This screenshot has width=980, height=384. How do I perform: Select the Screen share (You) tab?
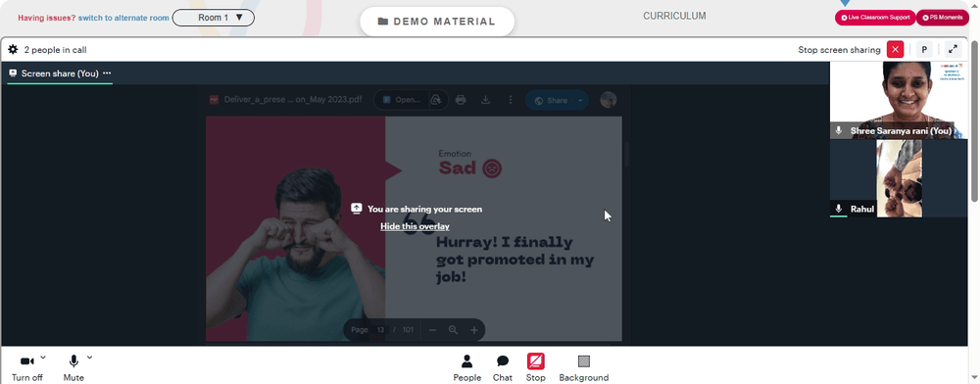(60, 73)
